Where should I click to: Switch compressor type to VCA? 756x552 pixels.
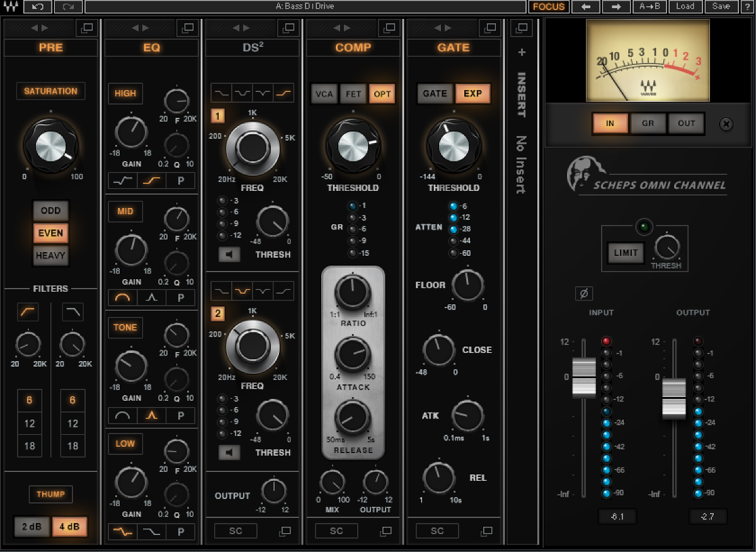[324, 94]
